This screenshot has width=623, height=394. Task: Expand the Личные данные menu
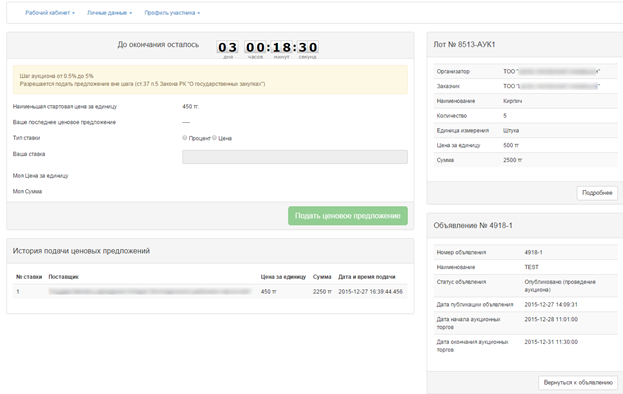pyautogui.click(x=109, y=13)
